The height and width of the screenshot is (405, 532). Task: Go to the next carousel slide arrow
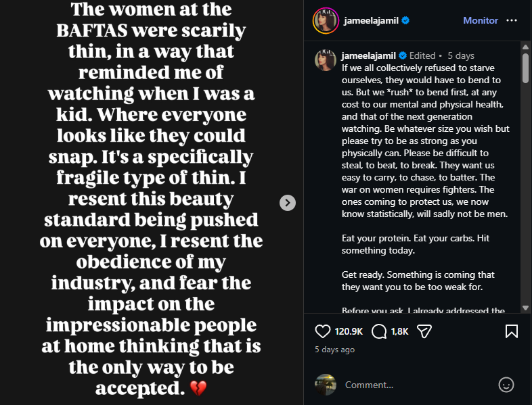pos(288,202)
